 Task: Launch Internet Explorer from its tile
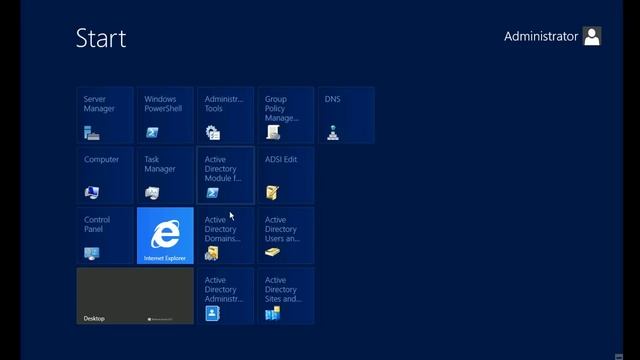click(165, 236)
